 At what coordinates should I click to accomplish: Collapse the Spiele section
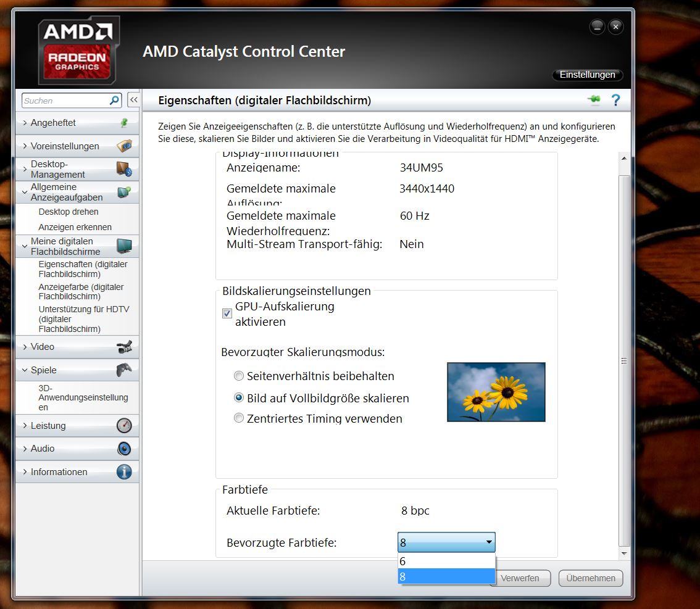(x=25, y=370)
